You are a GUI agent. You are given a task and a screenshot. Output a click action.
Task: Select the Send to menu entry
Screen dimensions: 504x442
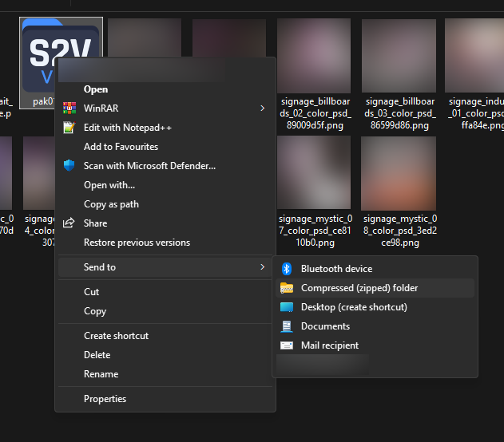coord(165,267)
